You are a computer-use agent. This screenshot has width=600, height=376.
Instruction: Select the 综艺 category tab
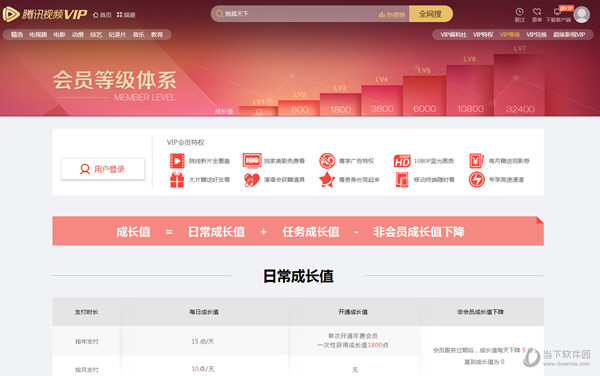click(x=96, y=34)
